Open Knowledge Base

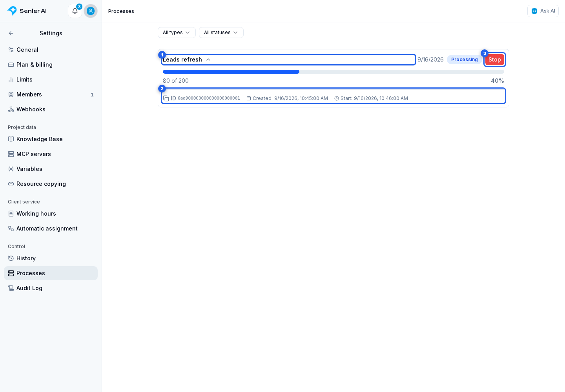pos(51,139)
